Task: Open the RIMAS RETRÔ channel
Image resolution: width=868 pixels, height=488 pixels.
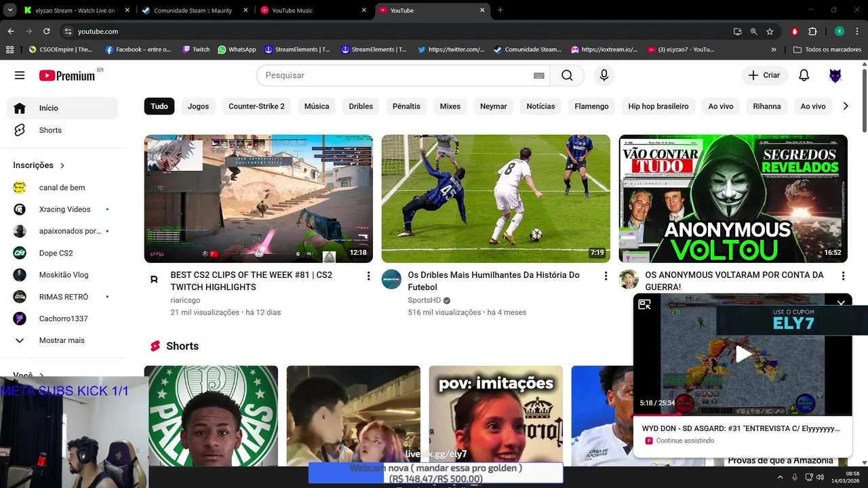Action: click(x=62, y=297)
